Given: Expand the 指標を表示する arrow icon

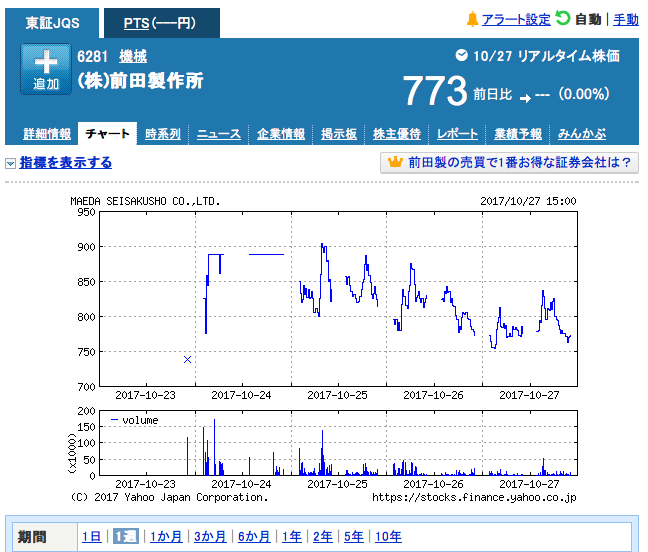Looking at the screenshot, I should tap(10, 163).
